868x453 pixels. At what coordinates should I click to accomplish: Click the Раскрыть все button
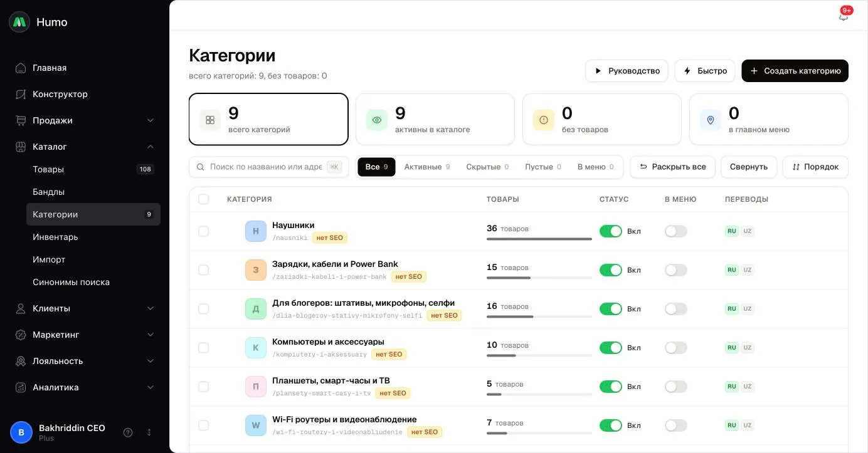(672, 167)
